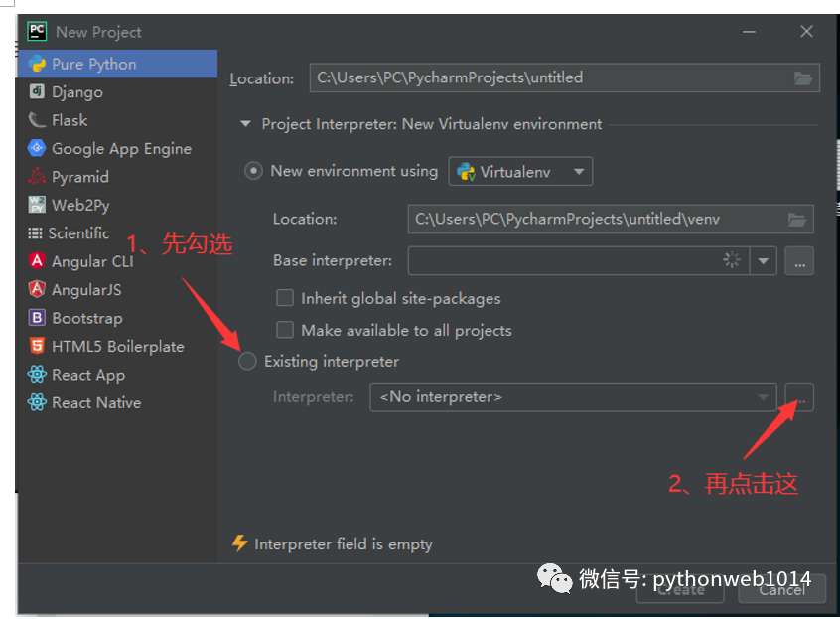
Task: Choose Django in project list
Action: (x=118, y=91)
